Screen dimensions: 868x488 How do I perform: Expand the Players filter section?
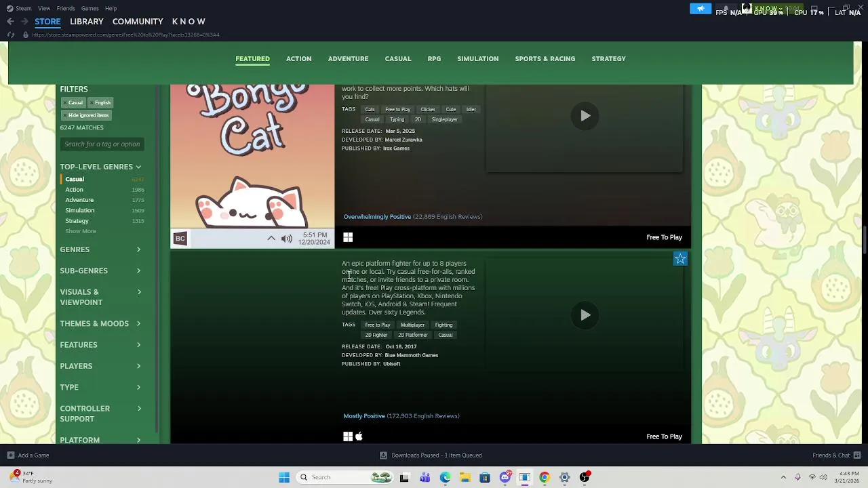[100, 366]
